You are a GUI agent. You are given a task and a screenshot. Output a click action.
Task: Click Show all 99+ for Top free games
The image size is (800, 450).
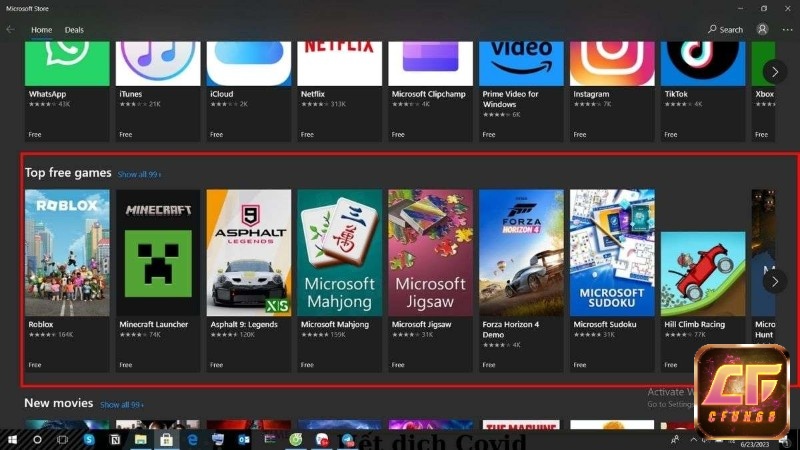point(139,174)
